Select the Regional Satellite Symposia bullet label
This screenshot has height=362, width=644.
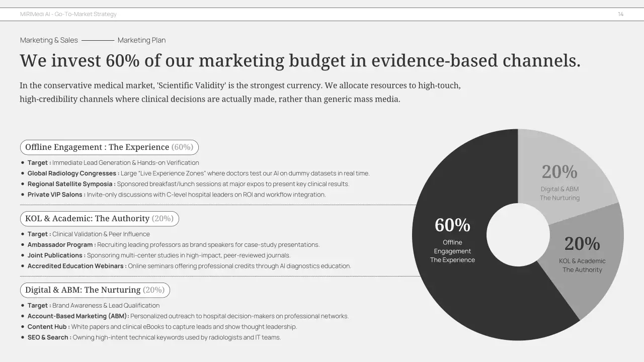pos(71,184)
